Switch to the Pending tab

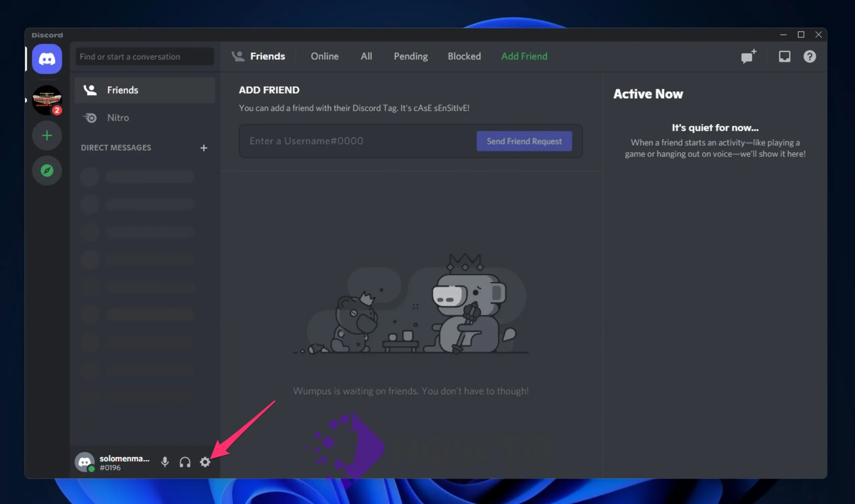(410, 56)
